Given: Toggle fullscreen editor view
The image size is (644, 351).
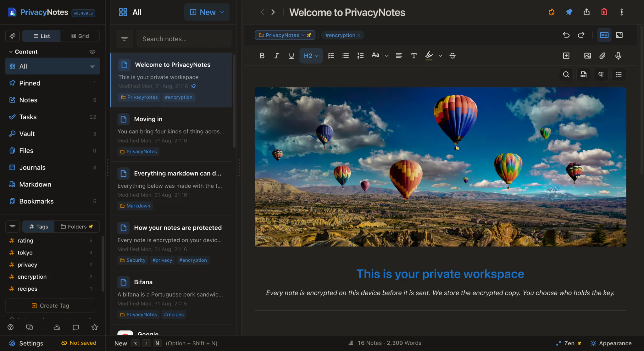Looking at the screenshot, I should tap(619, 35).
